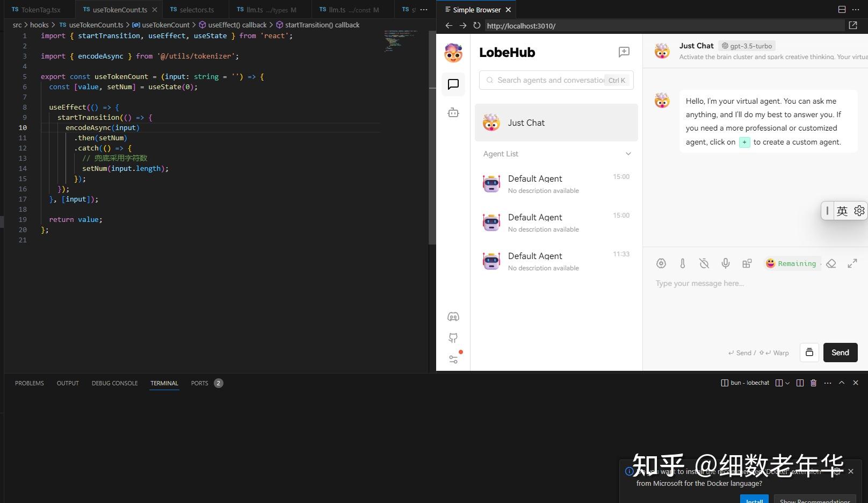Open the Discord icon in the LobeHub sidebar
Screen dimensions: 868x503
[453, 317]
